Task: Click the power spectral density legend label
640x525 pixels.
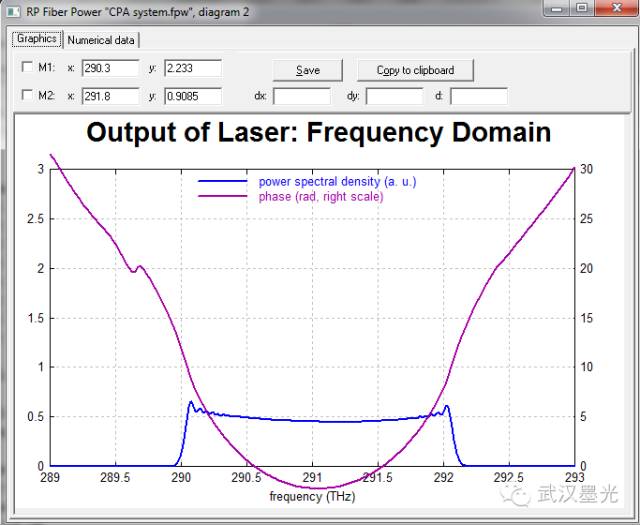Action: (x=338, y=181)
